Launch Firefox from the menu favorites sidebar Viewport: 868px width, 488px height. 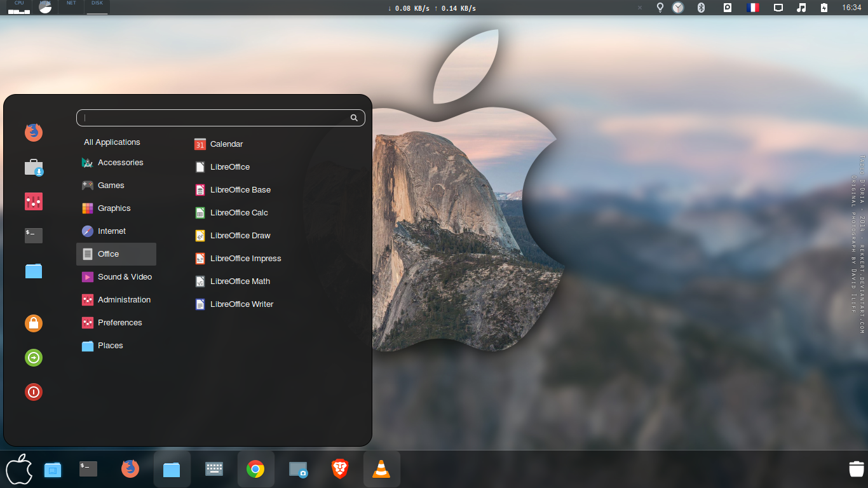point(34,132)
